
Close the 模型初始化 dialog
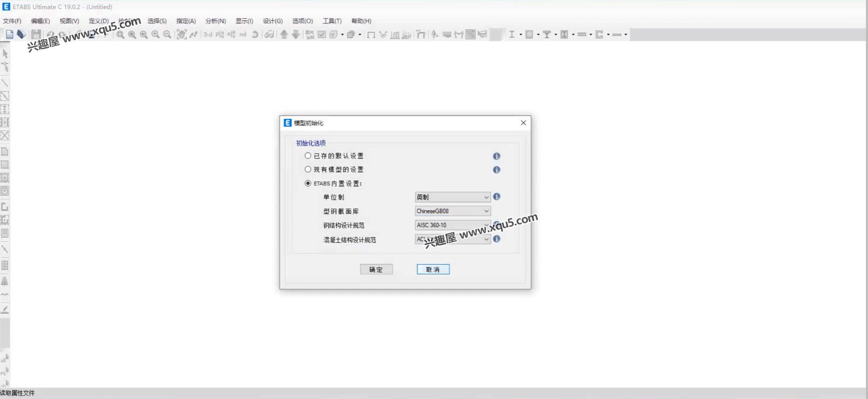click(x=523, y=123)
